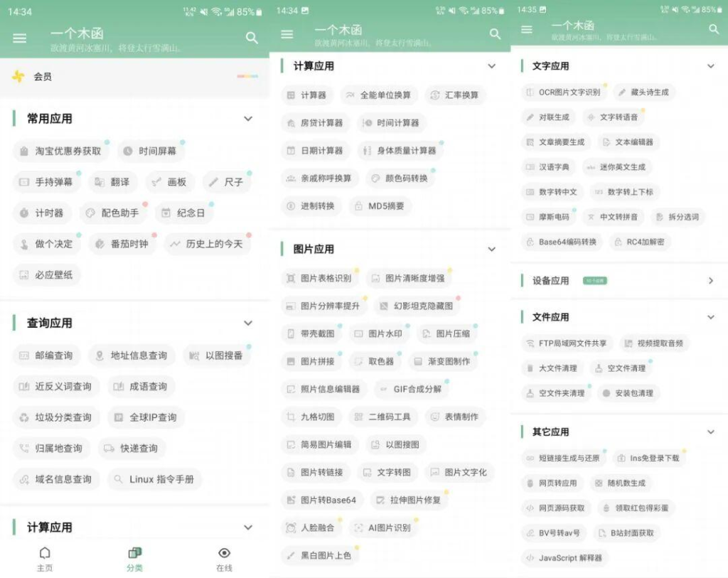The height and width of the screenshot is (578, 728).
Task: Switch to the 主页 home tab
Action: [x=45, y=559]
